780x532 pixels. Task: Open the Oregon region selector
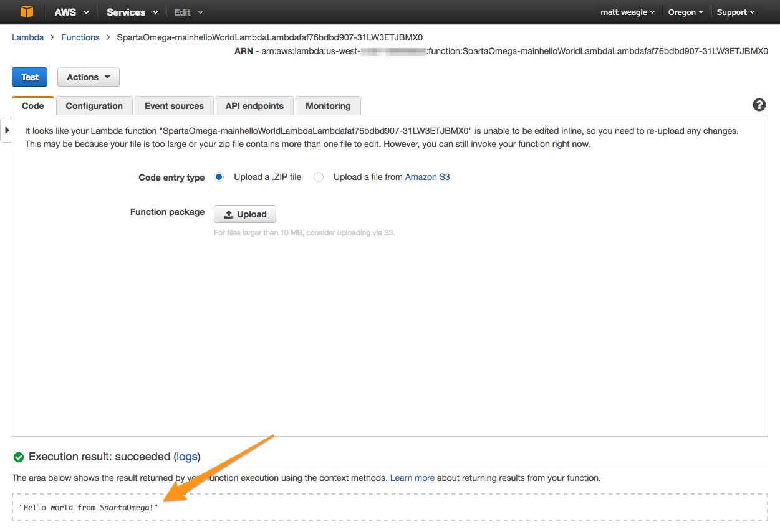(685, 12)
